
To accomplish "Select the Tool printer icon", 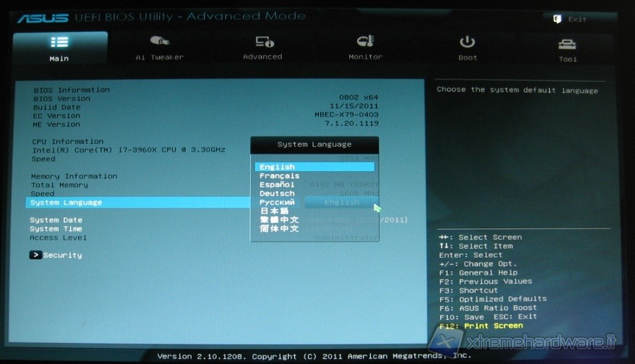I will [567, 44].
